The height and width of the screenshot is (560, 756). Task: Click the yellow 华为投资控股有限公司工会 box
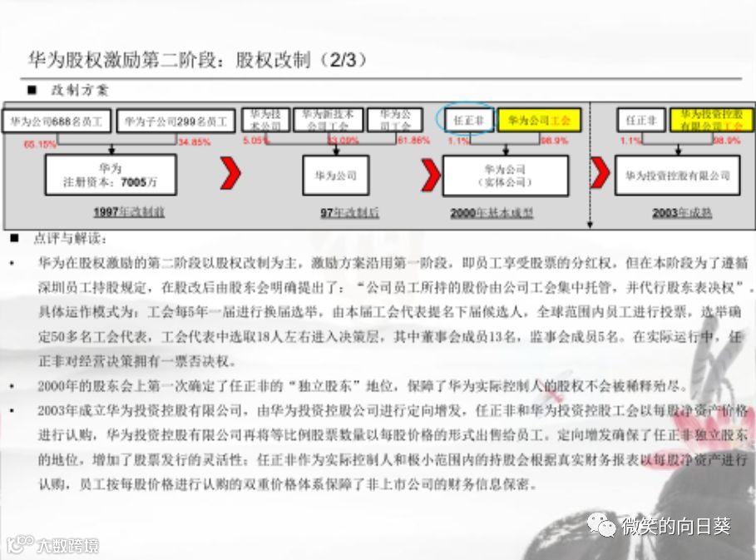tap(711, 120)
